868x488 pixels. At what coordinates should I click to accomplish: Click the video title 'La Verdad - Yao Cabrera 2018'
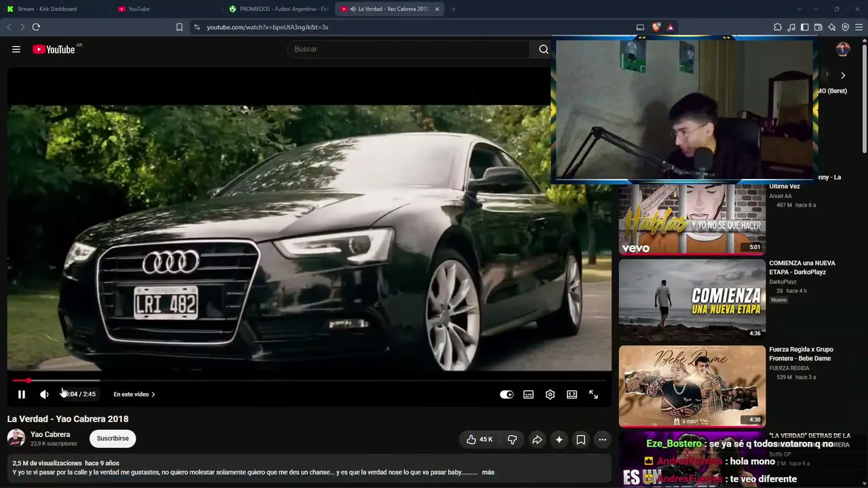pyautogui.click(x=68, y=419)
